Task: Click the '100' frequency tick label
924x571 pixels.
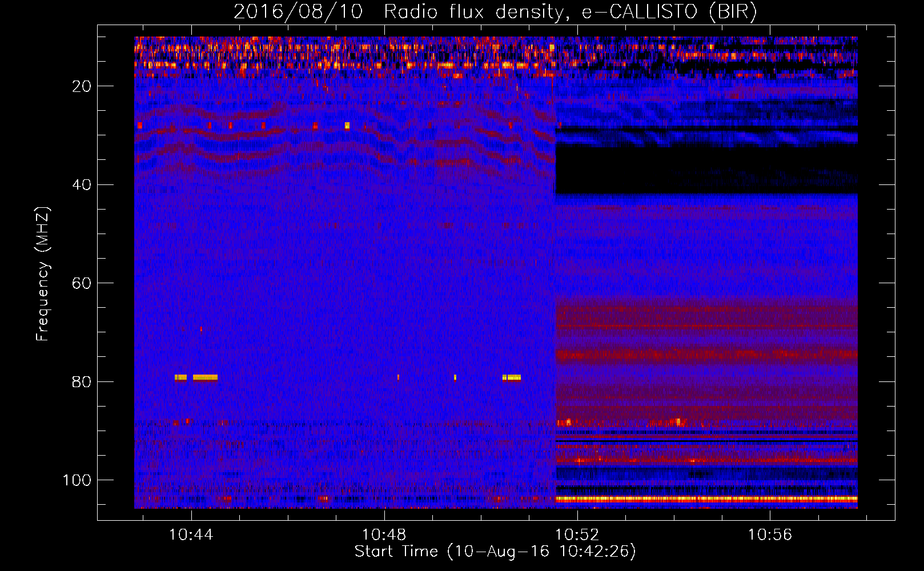Action: [x=77, y=480]
